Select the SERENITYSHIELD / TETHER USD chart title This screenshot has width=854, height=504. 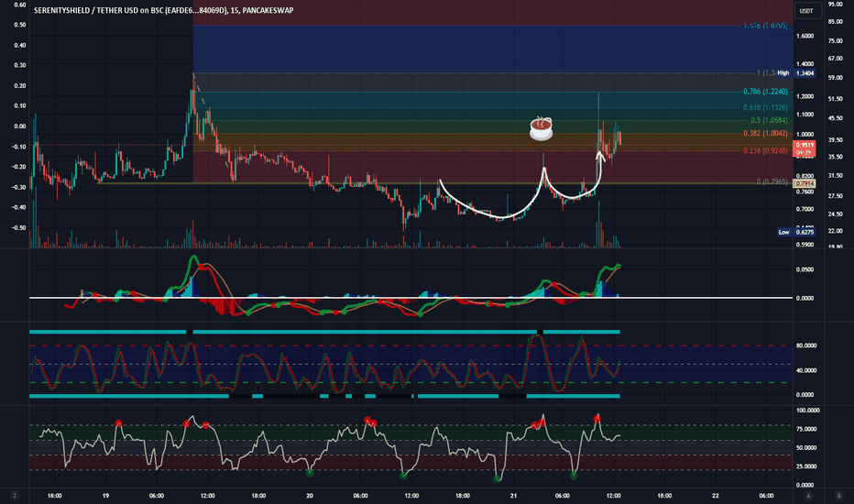[x=163, y=10]
